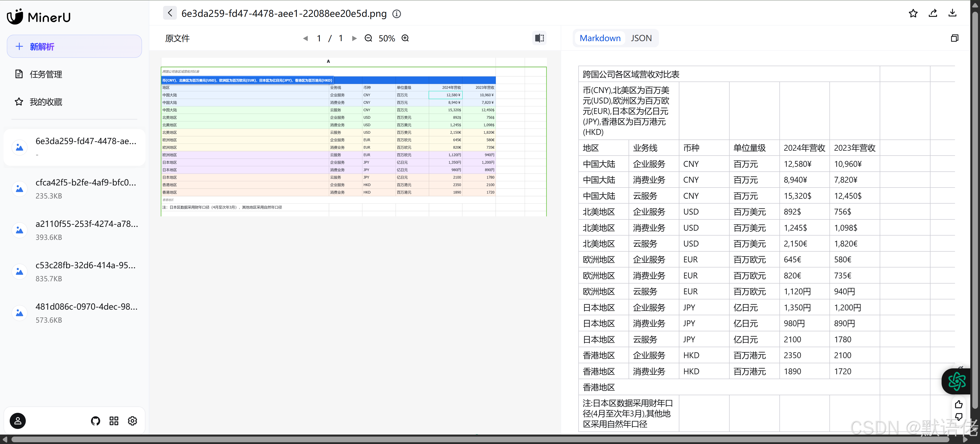This screenshot has width=980, height=444.
Task: Open 任务管理 task management
Action: pos(46,74)
